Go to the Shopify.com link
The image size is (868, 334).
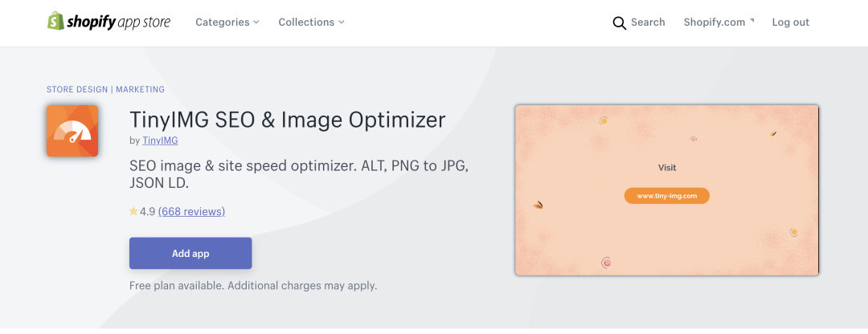tap(714, 22)
